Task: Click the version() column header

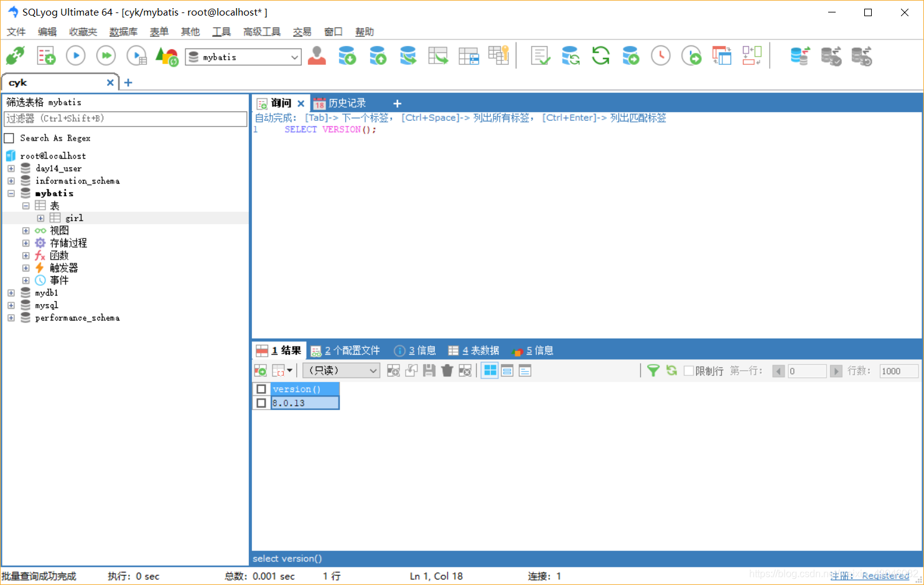Action: 305,389
